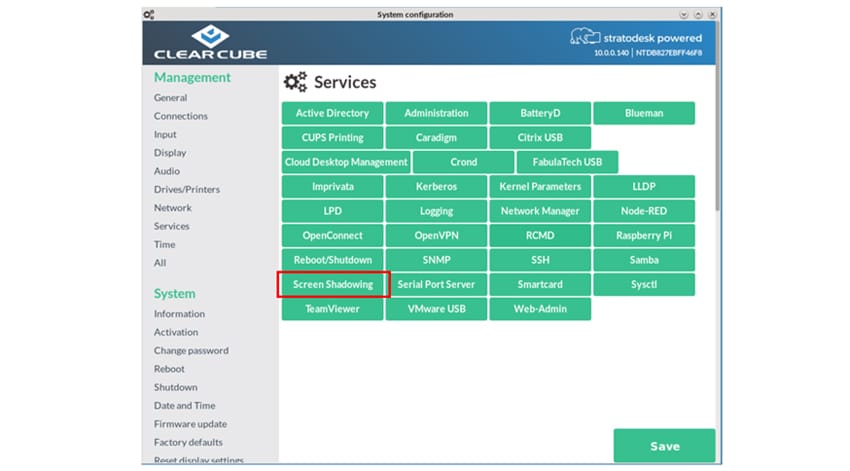The image size is (850, 471).
Task: Open Logging service settings
Action: (x=436, y=211)
